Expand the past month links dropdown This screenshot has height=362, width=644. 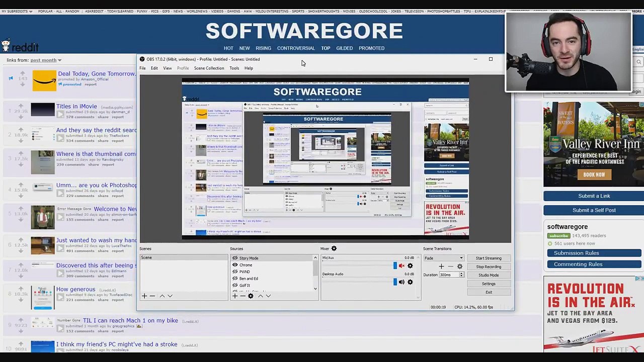coord(46,60)
